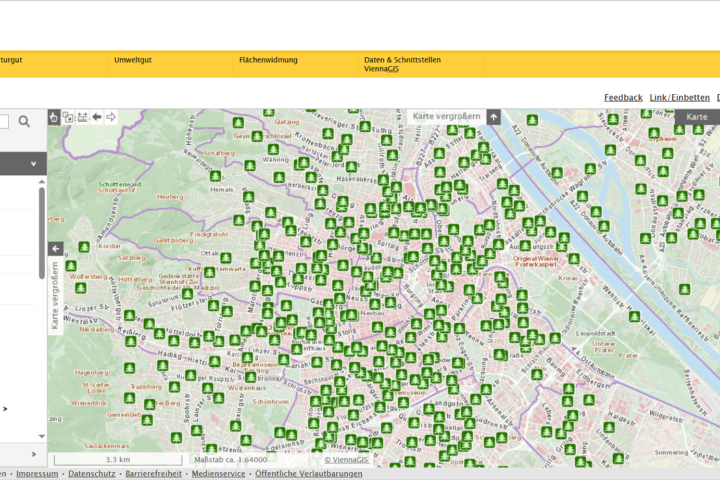Image resolution: width=720 pixels, height=480 pixels.
Task: Activate the zoom-to-rectangle map tool
Action: click(x=68, y=117)
